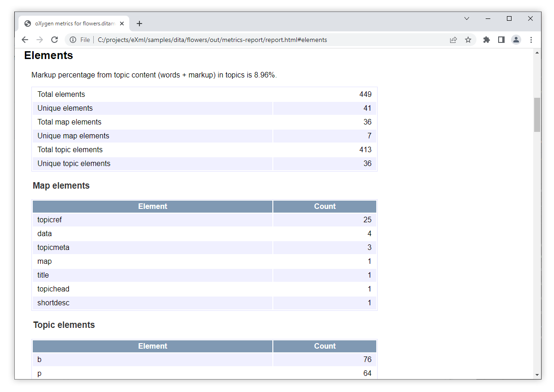
Task: Select the Unique elements row label
Action: pos(65,108)
